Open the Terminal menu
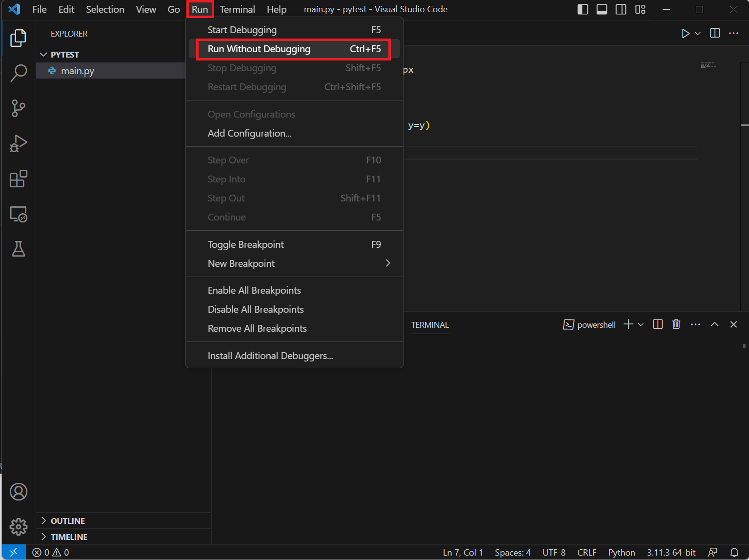This screenshot has height=560, width=749. pos(237,9)
